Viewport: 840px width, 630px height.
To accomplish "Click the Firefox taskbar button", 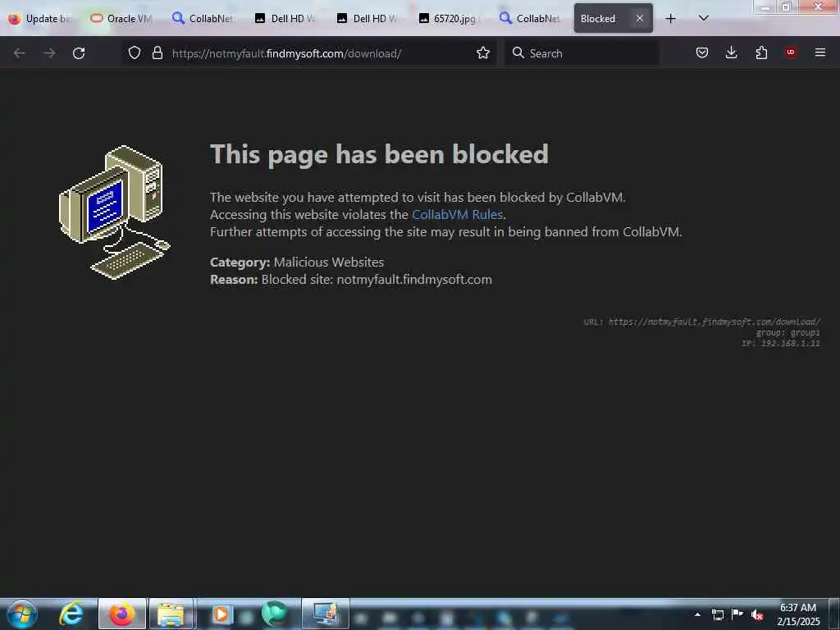I will tap(122, 614).
